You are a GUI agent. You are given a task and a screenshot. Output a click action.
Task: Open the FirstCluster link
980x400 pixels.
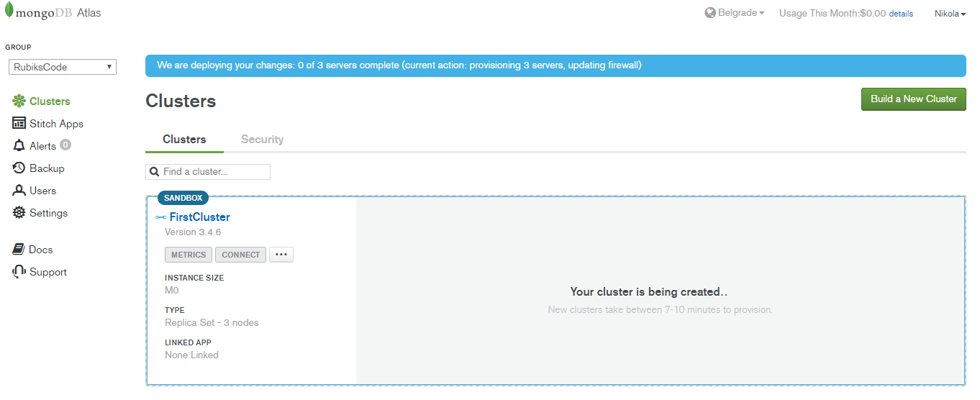click(199, 217)
